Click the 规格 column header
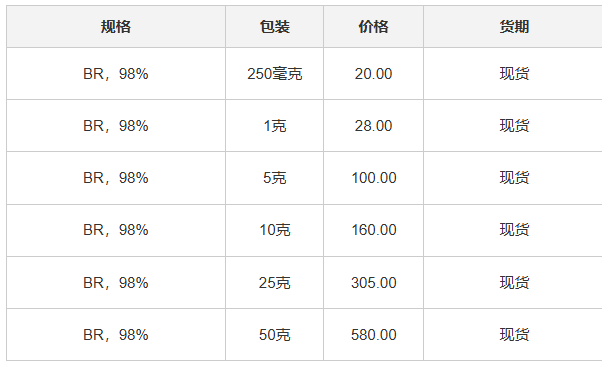 116,27
